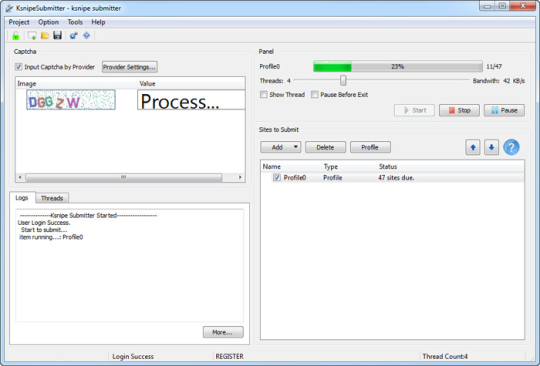This screenshot has width=540, height=366.
Task: Open project using the yellow folder icon
Action: click(45, 35)
